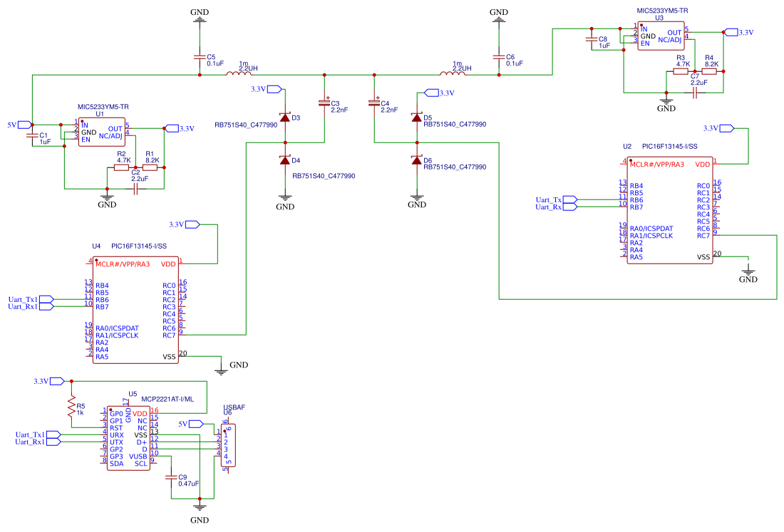Image resolution: width=784 pixels, height=532 pixels.
Task: Select the 5V net flag beside C1
Action: [x=25, y=125]
